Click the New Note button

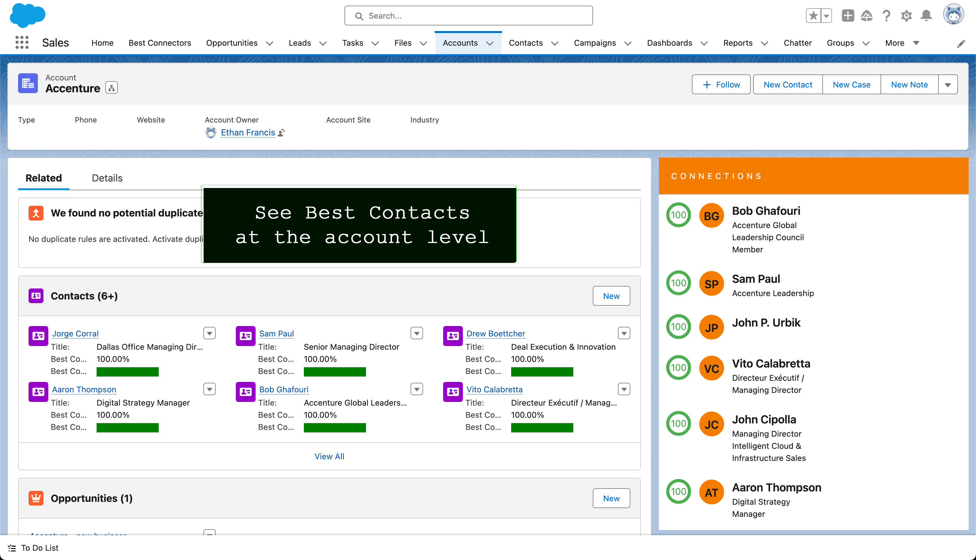click(909, 85)
